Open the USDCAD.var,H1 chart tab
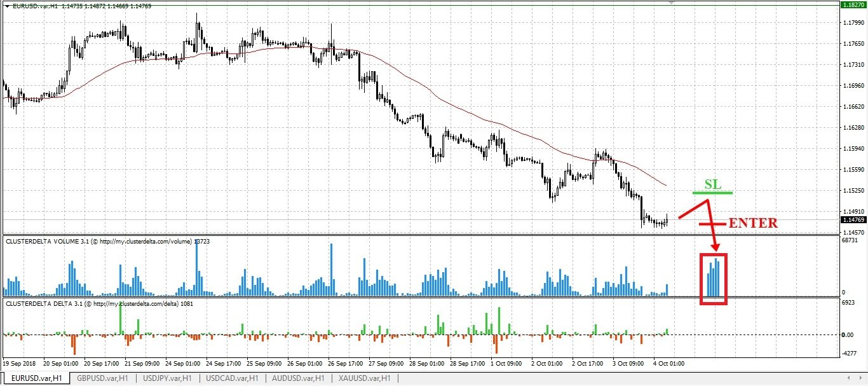868x386 pixels. (x=232, y=378)
